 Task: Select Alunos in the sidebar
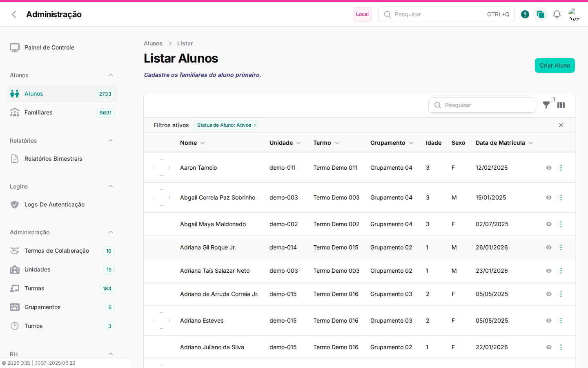[x=62, y=94]
